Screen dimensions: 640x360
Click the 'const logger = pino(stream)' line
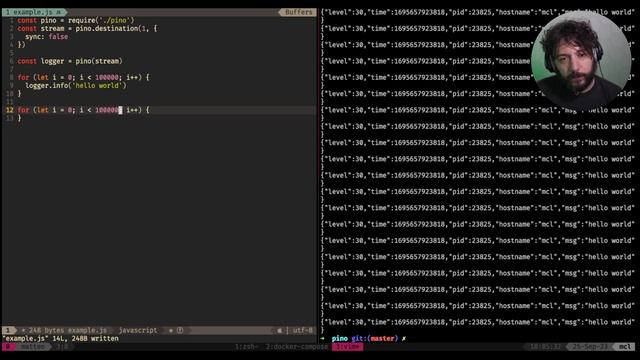pos(70,61)
